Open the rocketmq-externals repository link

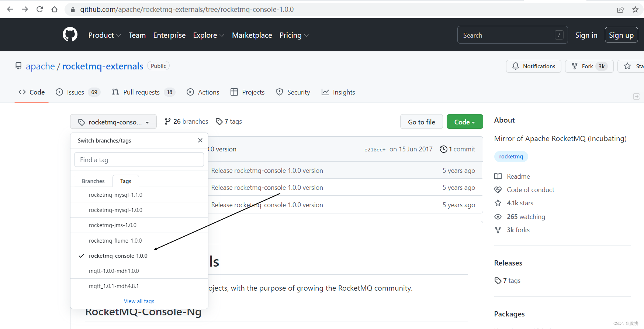(103, 66)
